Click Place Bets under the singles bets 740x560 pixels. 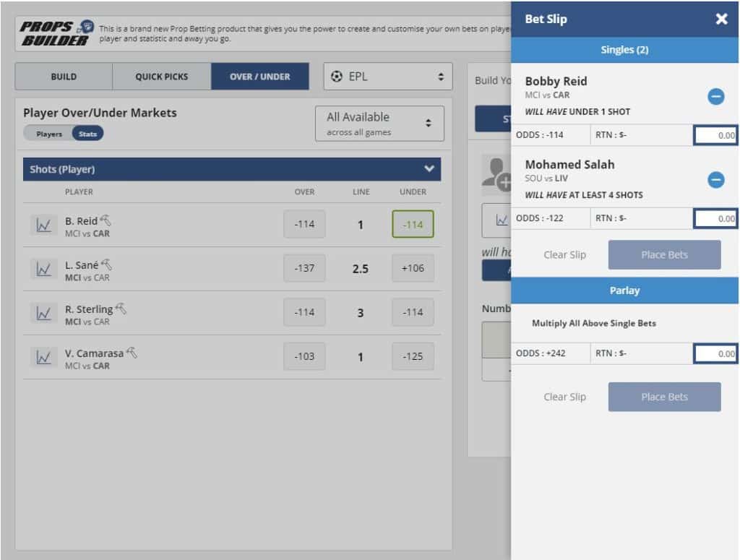(x=664, y=255)
